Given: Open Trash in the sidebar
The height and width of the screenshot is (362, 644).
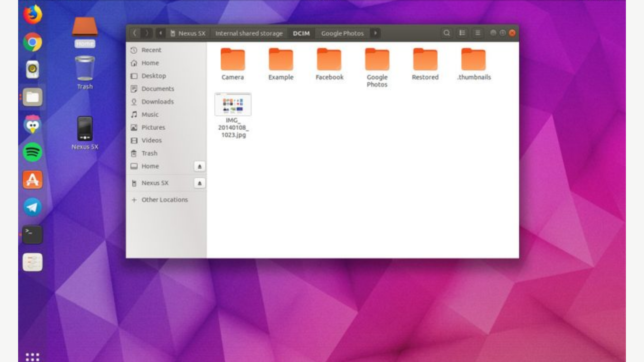Looking at the screenshot, I should click(x=166, y=153).
